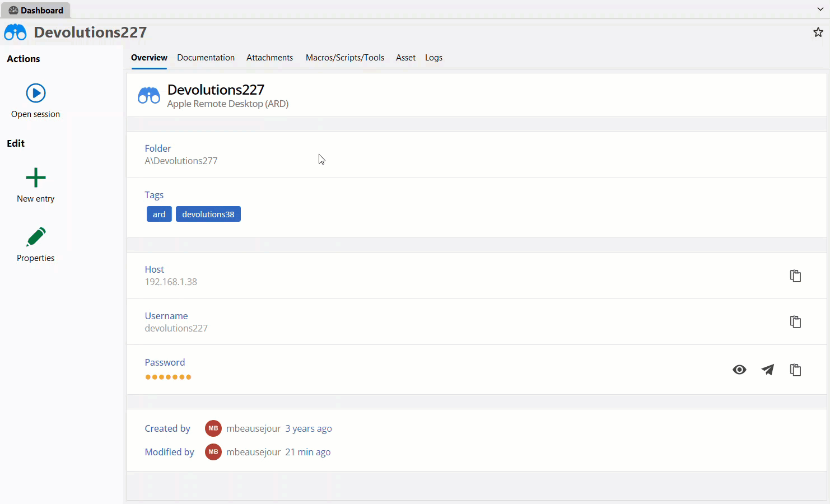The image size is (830, 504).
Task: Copy the Host value to clipboard
Action: [795, 276]
